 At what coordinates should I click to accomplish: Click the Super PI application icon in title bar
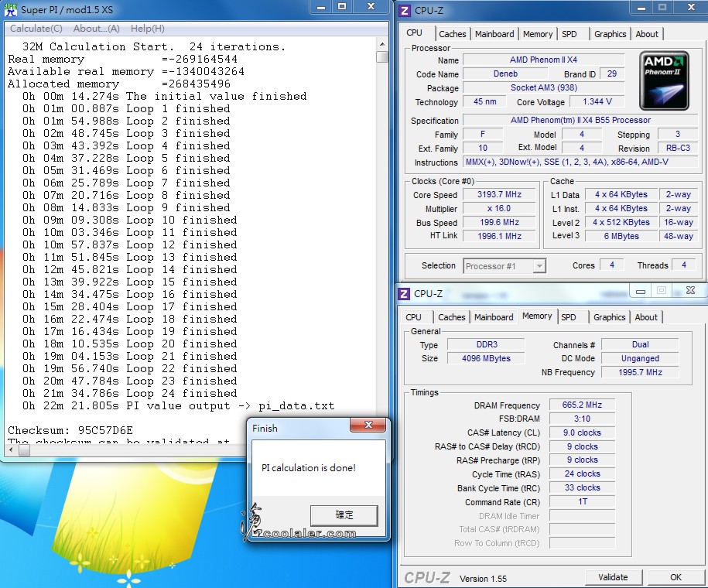point(11,9)
